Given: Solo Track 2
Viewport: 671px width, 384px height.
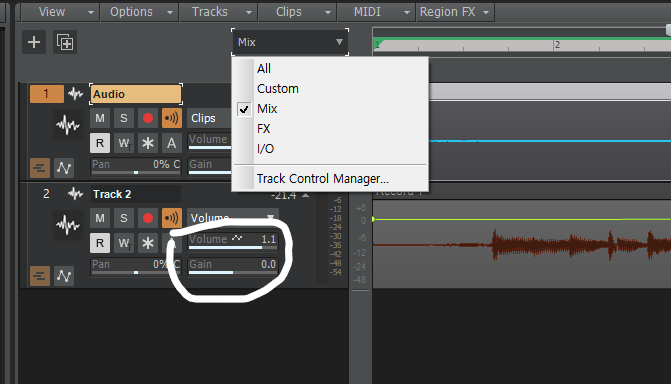Looking at the screenshot, I should pos(124,218).
